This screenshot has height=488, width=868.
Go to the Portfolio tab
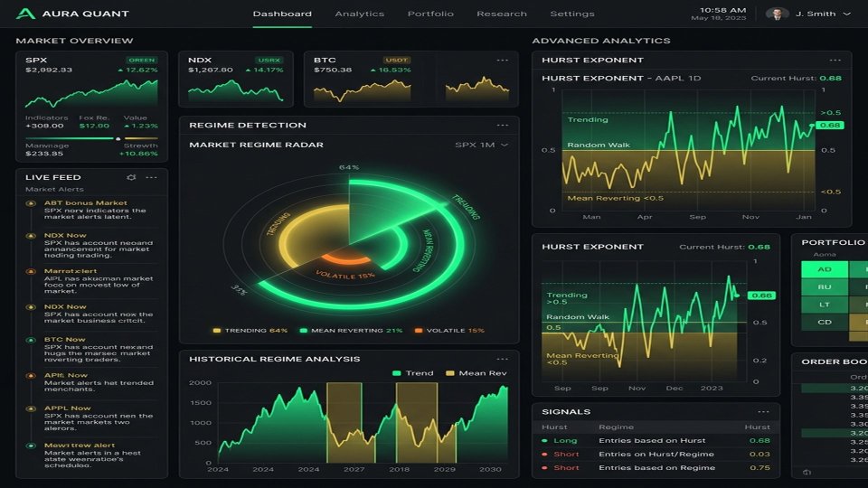click(x=430, y=14)
